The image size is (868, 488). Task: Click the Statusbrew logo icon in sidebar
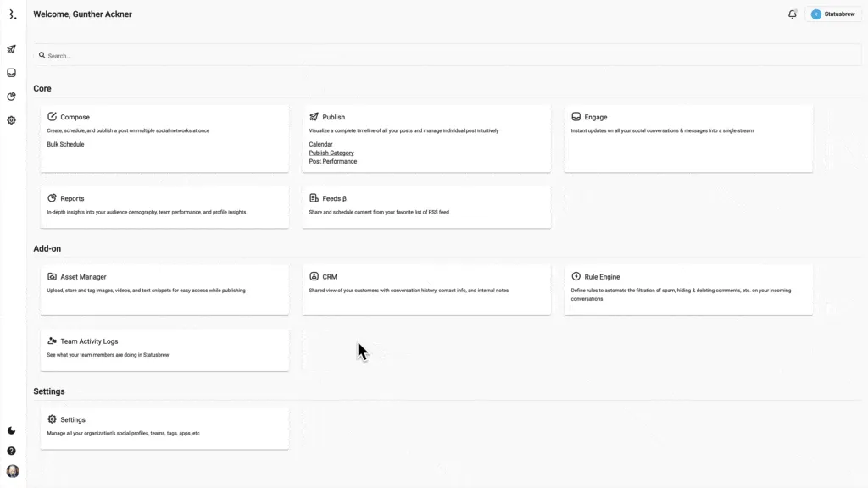(x=12, y=14)
